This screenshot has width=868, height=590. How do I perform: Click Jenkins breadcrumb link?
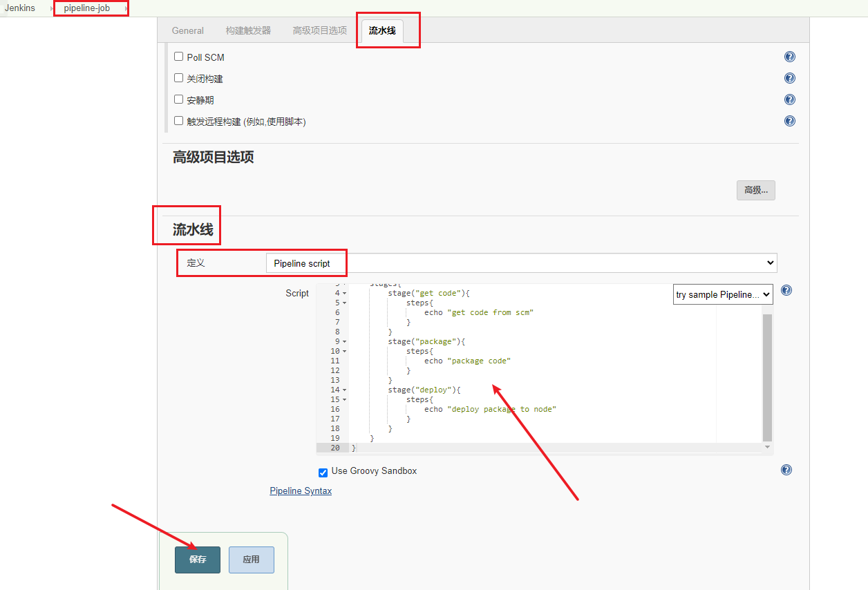click(20, 8)
